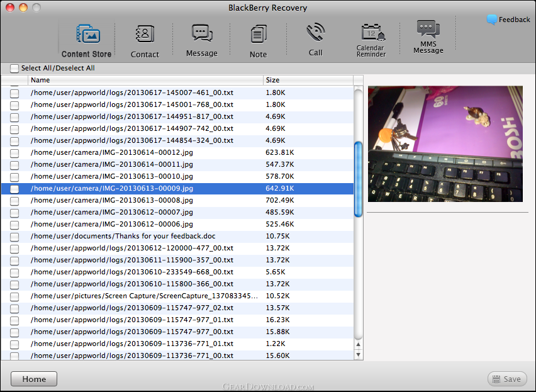Image resolution: width=536 pixels, height=392 pixels.
Task: Open the Note recovery icon
Action: (x=258, y=34)
